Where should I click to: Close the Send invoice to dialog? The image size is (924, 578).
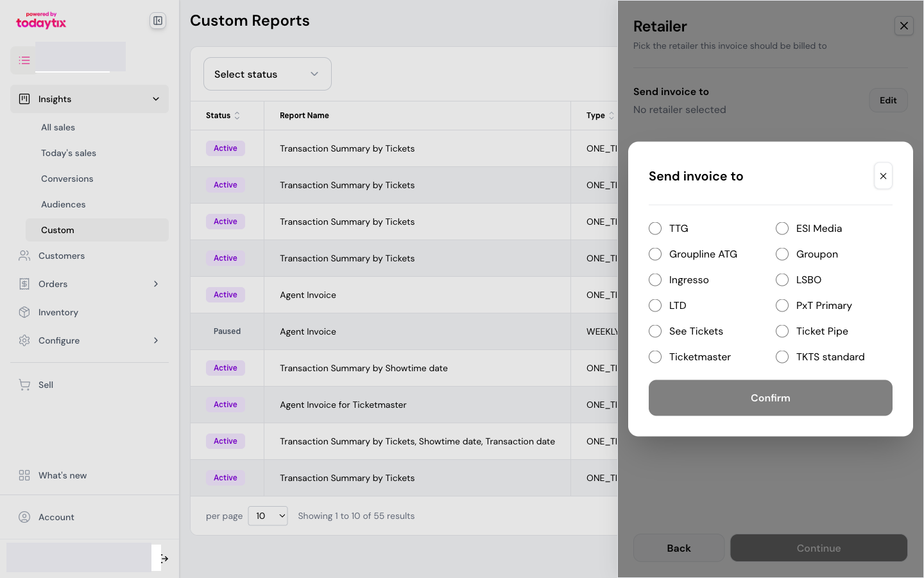click(x=883, y=176)
